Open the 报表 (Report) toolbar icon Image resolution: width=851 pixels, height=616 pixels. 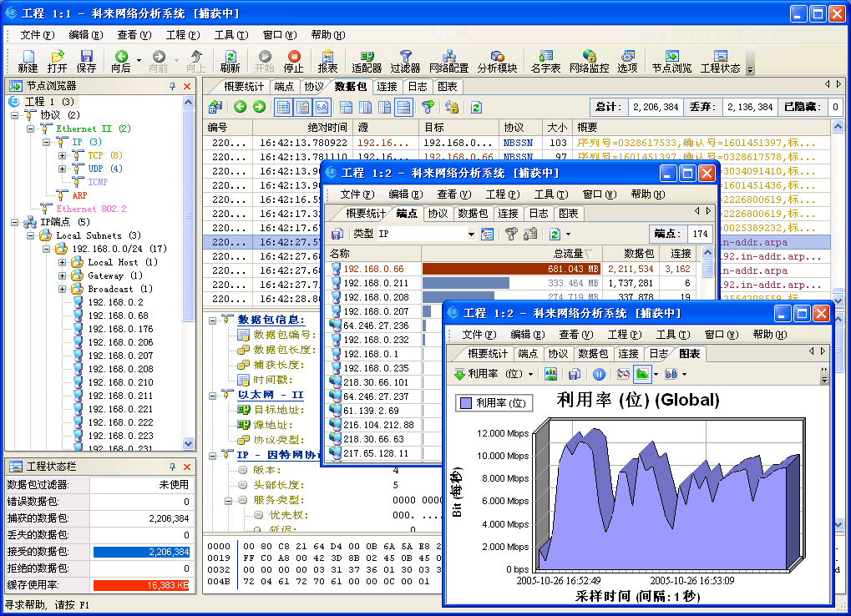[327, 61]
